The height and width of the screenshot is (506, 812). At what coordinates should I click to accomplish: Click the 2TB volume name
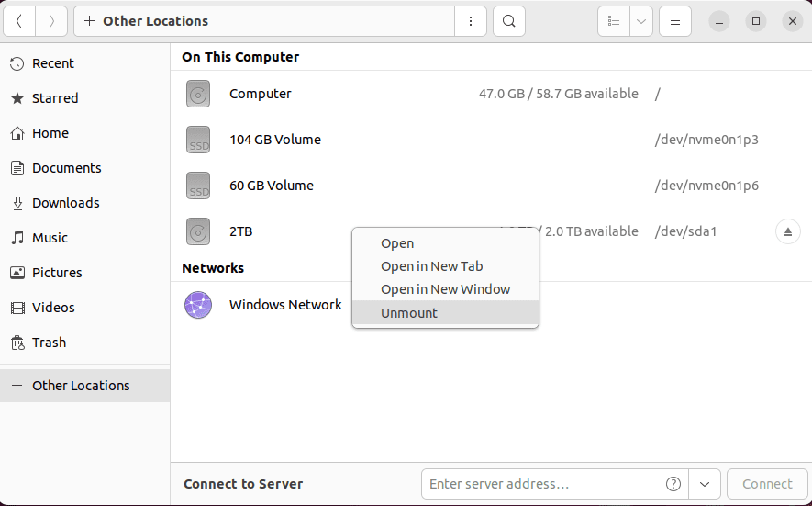[240, 231]
